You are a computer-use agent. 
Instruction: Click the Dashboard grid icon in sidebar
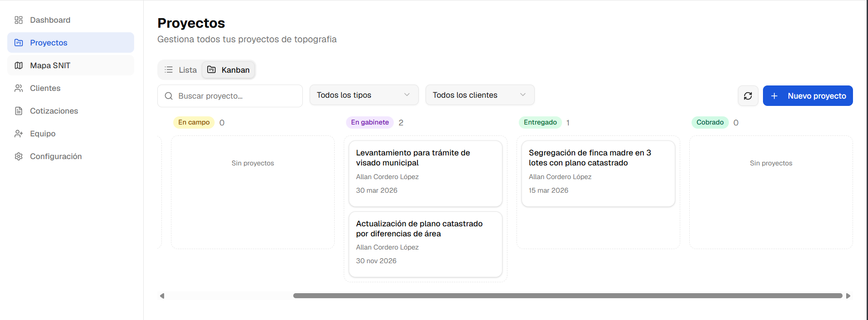(18, 20)
